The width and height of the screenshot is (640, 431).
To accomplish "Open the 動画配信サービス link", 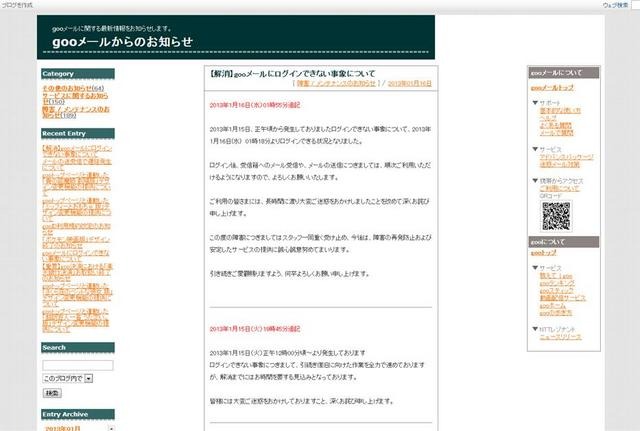I will point(562,298).
